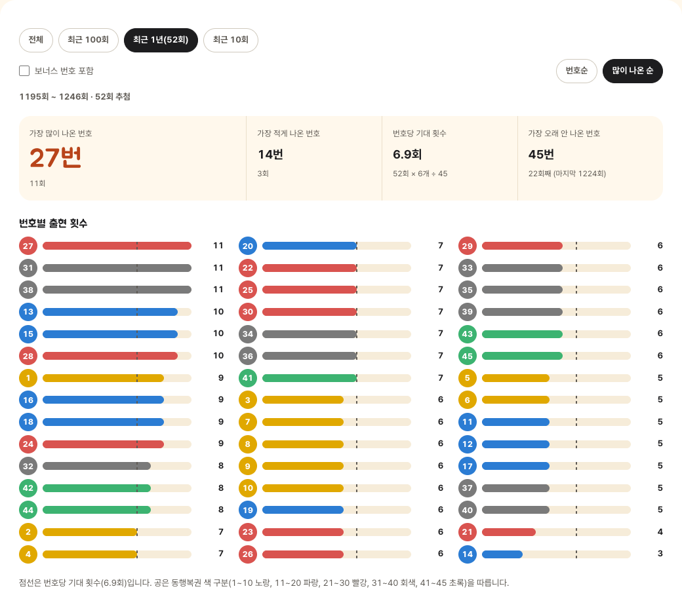Select the green number 42 ball
Viewport: 682px width, 616px height.
click(28, 488)
